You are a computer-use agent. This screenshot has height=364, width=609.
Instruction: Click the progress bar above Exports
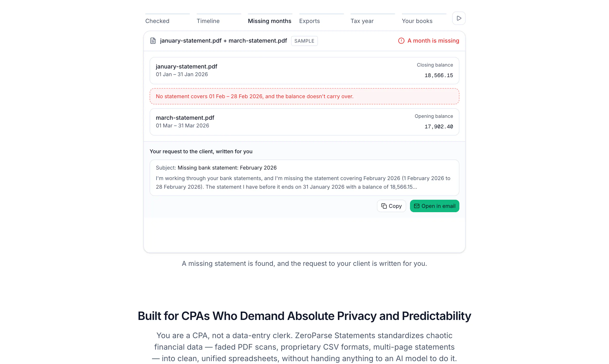point(321,14)
